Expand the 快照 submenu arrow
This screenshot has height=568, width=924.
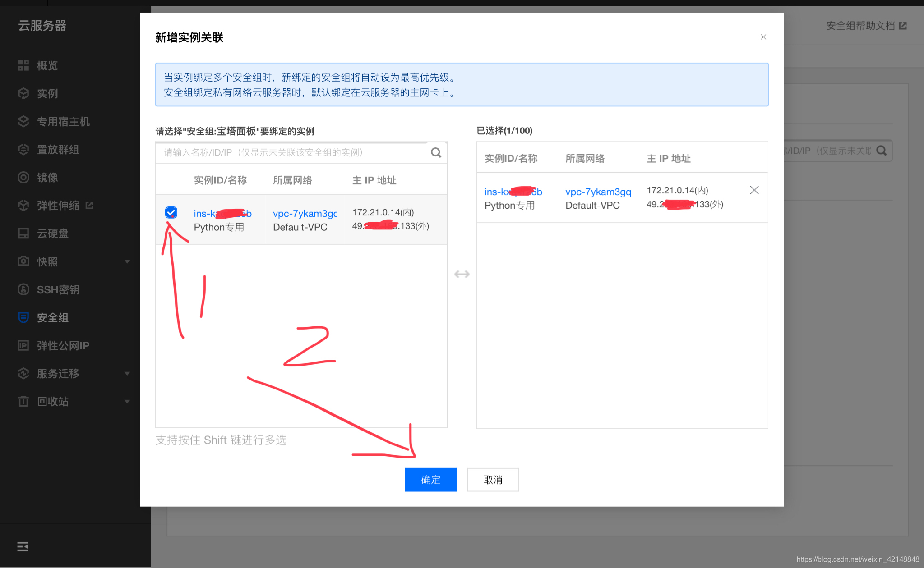(127, 261)
